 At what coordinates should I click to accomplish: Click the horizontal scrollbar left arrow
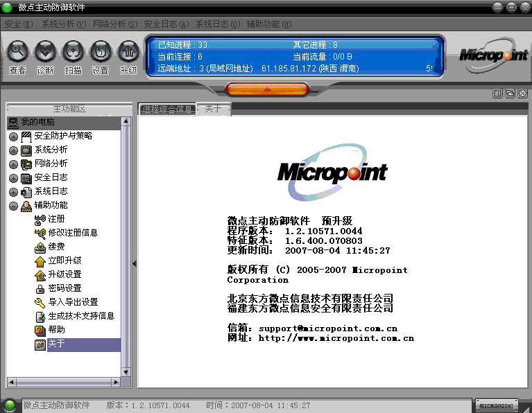click(x=11, y=383)
